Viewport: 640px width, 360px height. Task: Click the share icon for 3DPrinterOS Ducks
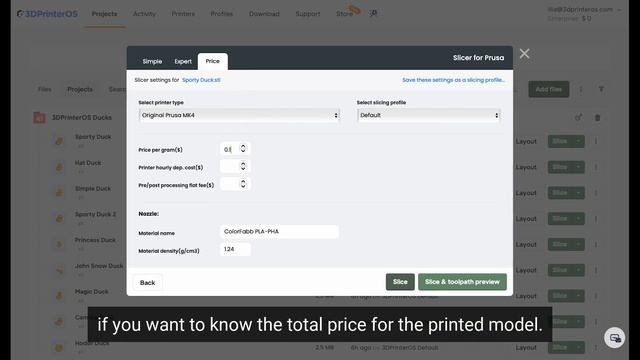[x=578, y=118]
